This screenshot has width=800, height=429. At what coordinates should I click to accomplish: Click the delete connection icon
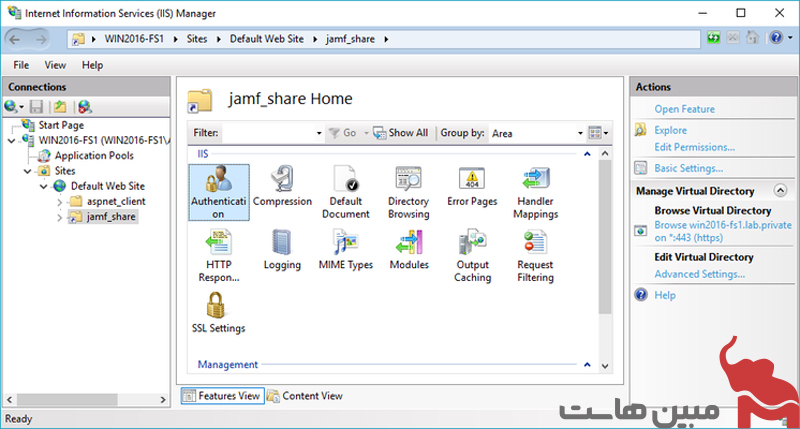[x=85, y=107]
